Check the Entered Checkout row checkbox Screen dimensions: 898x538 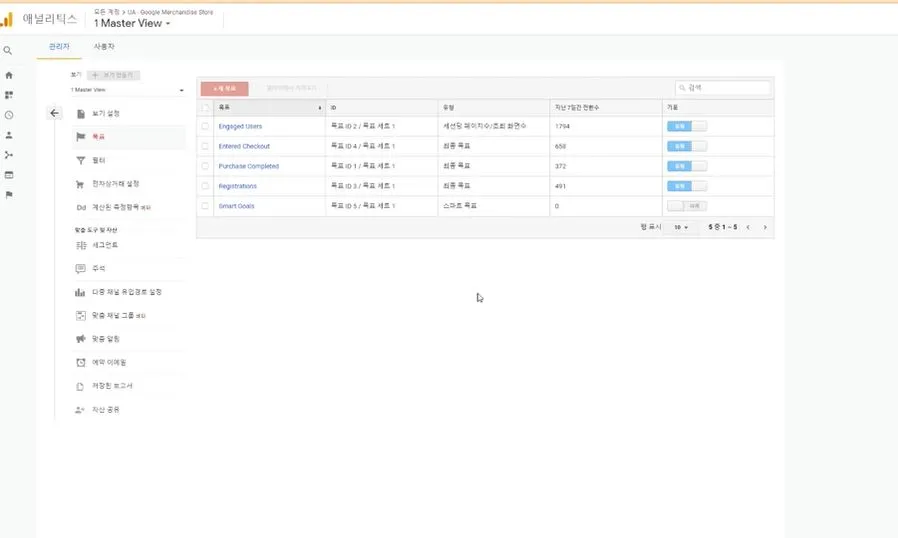point(205,146)
